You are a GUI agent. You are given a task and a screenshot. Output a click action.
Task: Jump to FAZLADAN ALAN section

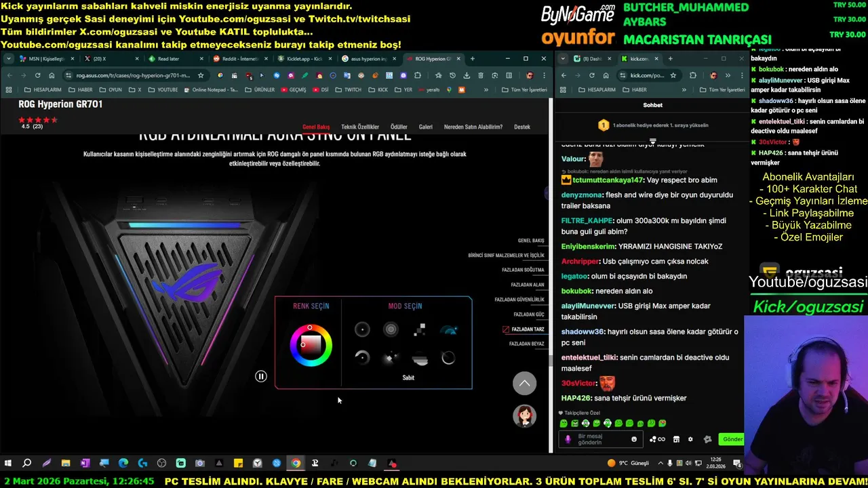(x=528, y=285)
